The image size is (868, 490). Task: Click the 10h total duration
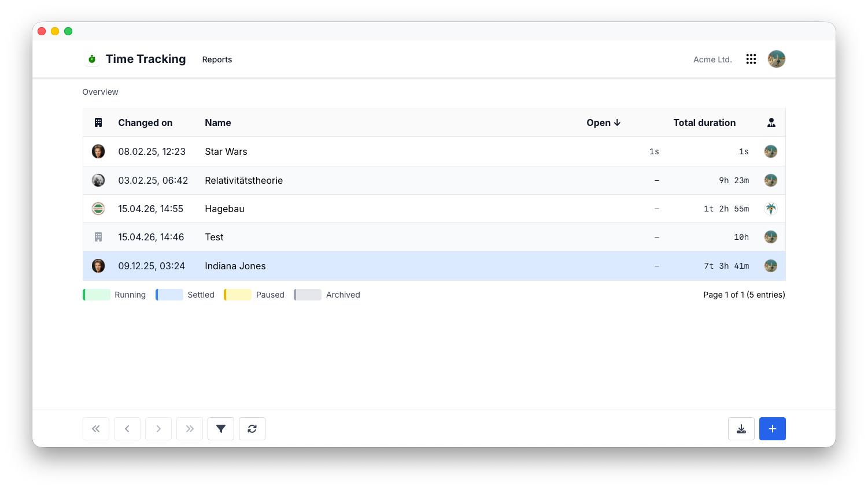coord(741,237)
